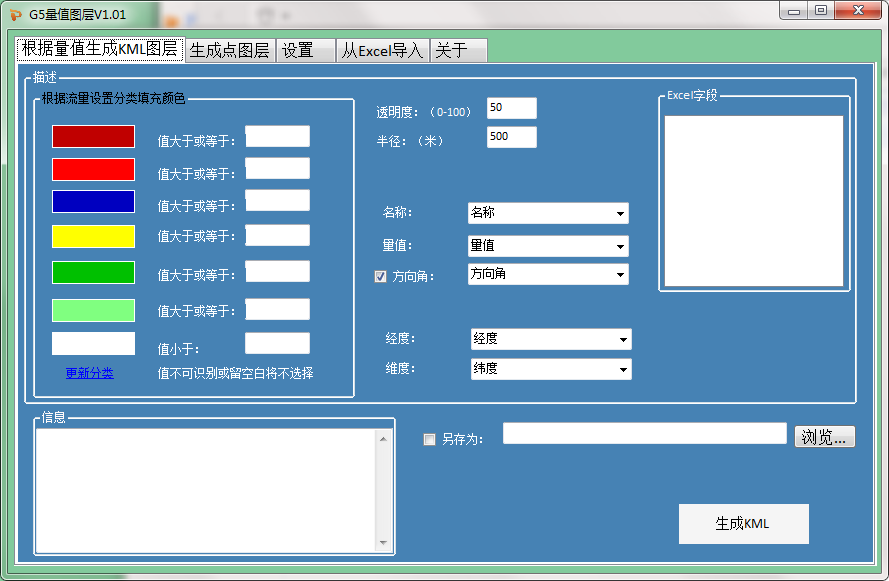Click the 生成KML button
Image resolution: width=889 pixels, height=581 pixels.
click(743, 524)
